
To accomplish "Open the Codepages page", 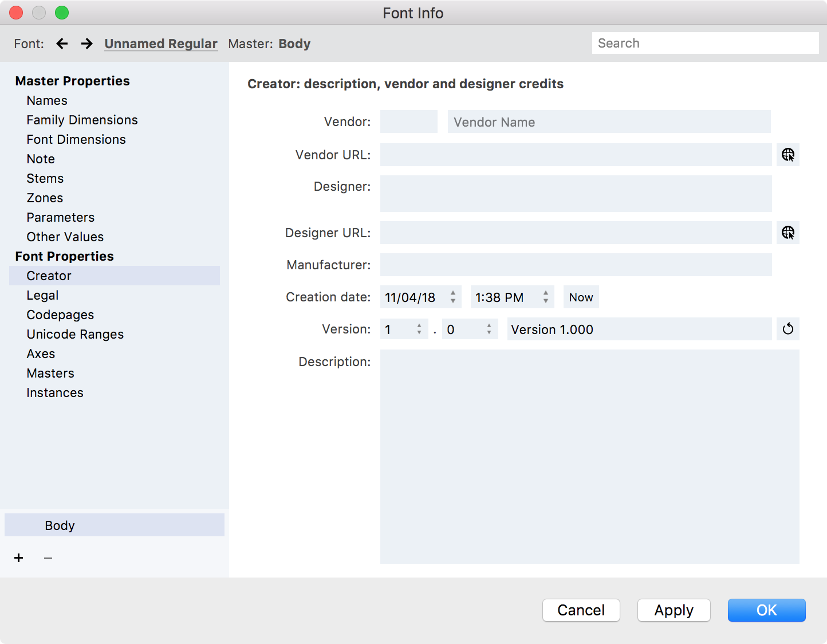I will tap(60, 315).
